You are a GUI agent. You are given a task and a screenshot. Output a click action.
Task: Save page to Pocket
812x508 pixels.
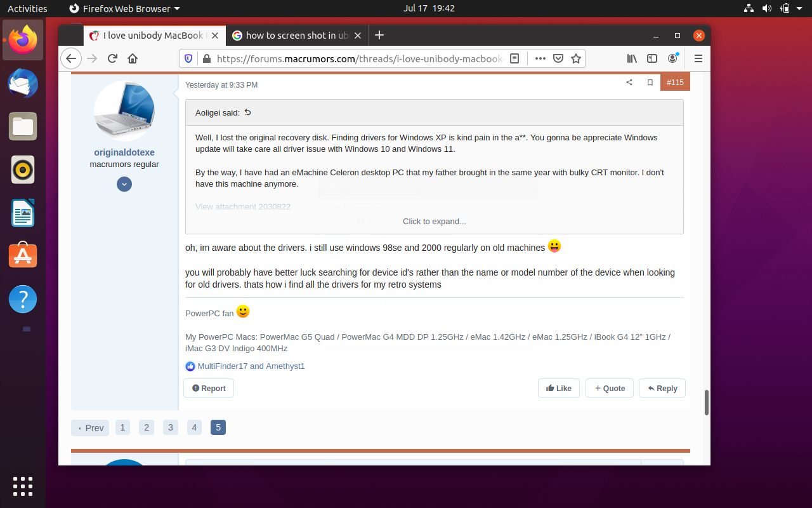(558, 58)
